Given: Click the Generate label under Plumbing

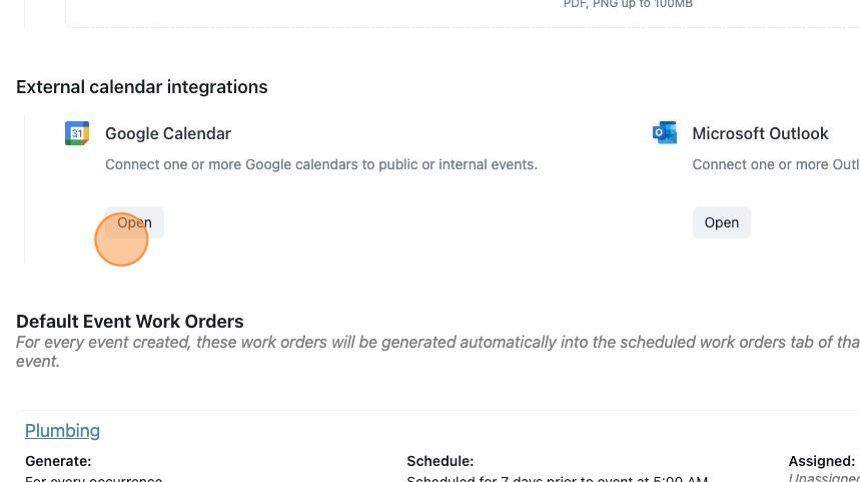Looking at the screenshot, I should click(58, 461).
